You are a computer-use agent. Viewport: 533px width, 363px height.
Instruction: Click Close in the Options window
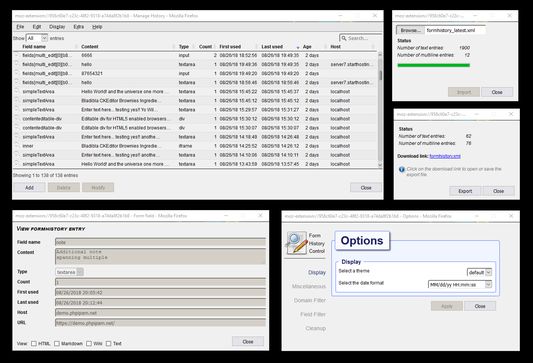click(480, 306)
